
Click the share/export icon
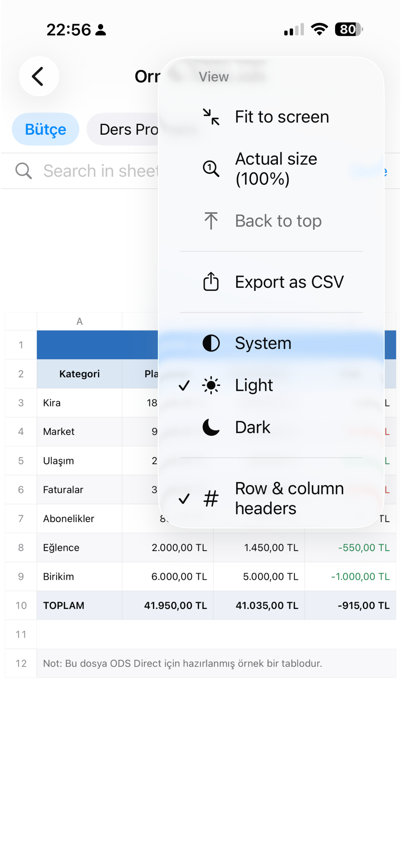point(211,281)
